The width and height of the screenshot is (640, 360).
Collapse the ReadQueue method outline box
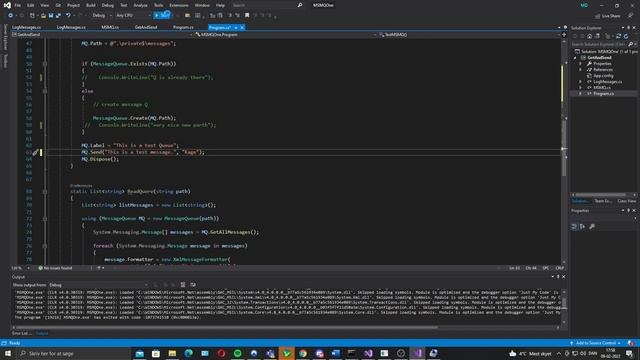click(45, 191)
